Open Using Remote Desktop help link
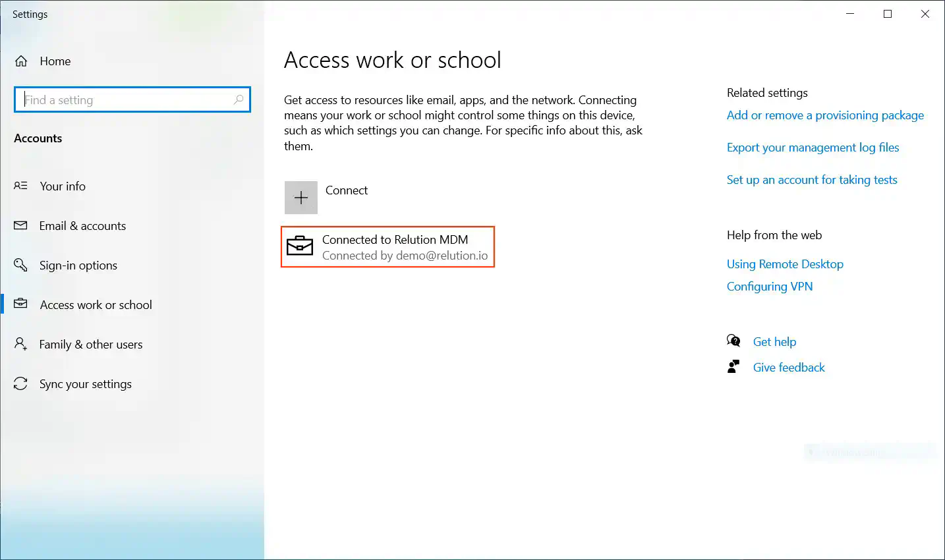Image resolution: width=945 pixels, height=560 pixels. coord(785,264)
